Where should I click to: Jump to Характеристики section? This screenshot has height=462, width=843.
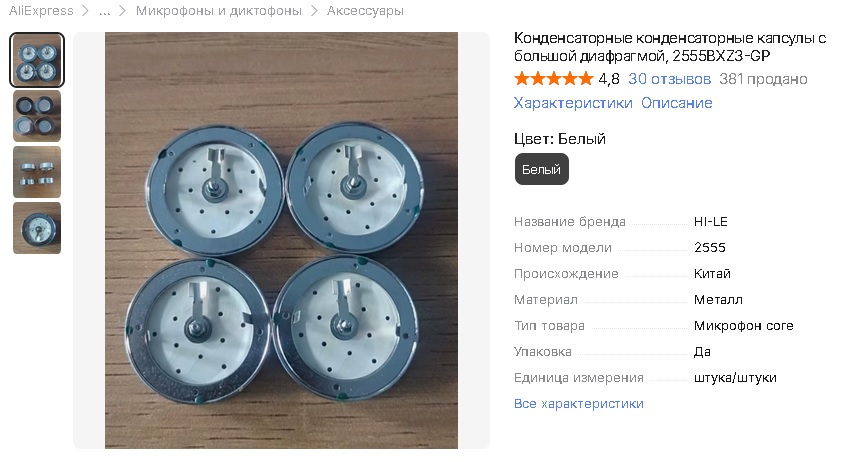tap(573, 103)
